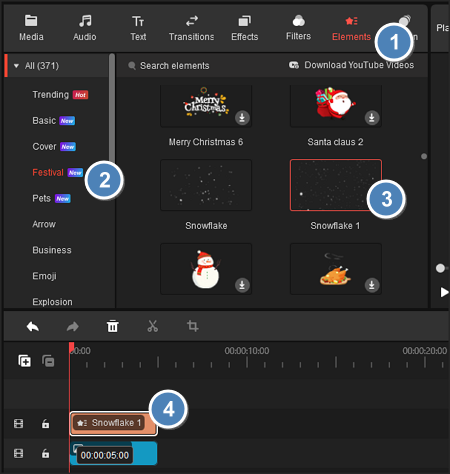Click the Merry Christmas 6 label
The width and height of the screenshot is (450, 474).
(x=206, y=142)
